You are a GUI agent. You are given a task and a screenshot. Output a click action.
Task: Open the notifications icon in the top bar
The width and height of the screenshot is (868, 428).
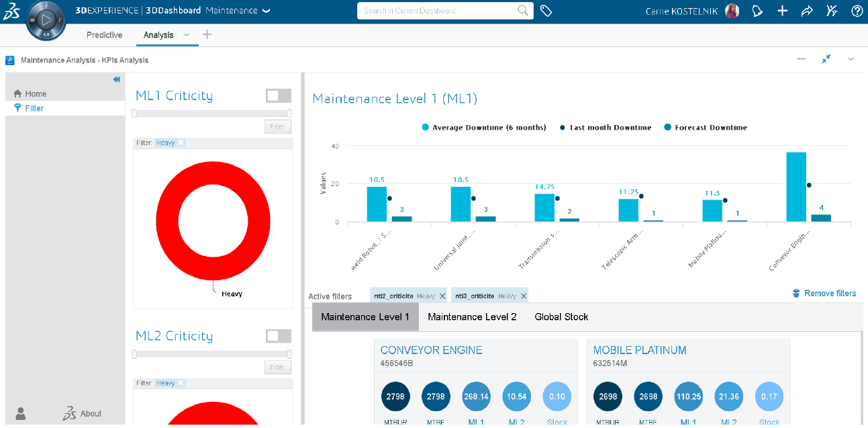757,11
